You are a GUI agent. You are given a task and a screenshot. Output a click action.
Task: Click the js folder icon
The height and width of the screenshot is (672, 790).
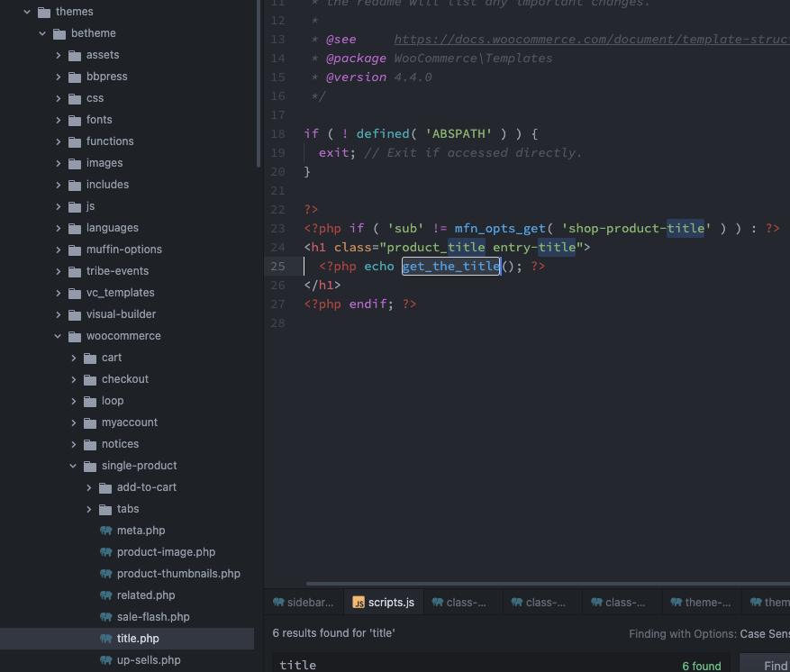point(75,207)
